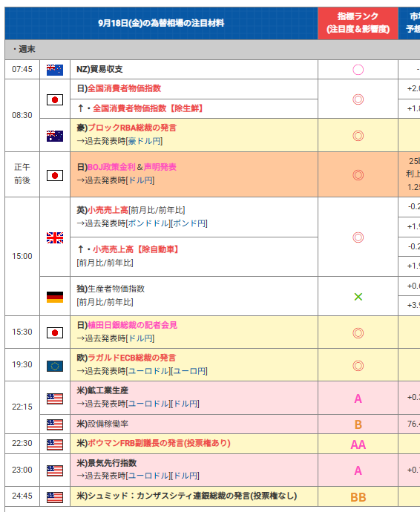Image resolution: width=420 pixels, height=512 pixels.
Task: Open 全国消費者物価指数【除生鮮】 link
Action: (x=148, y=108)
